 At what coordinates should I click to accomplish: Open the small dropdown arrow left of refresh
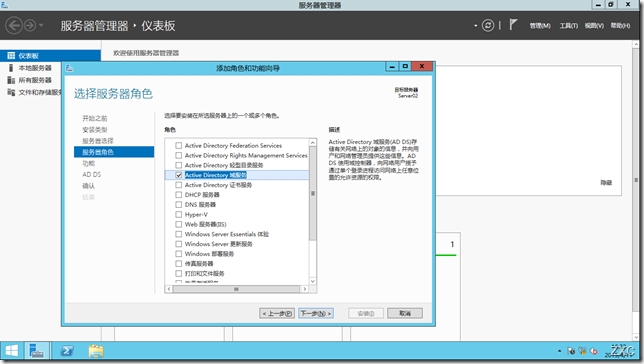coord(476,25)
